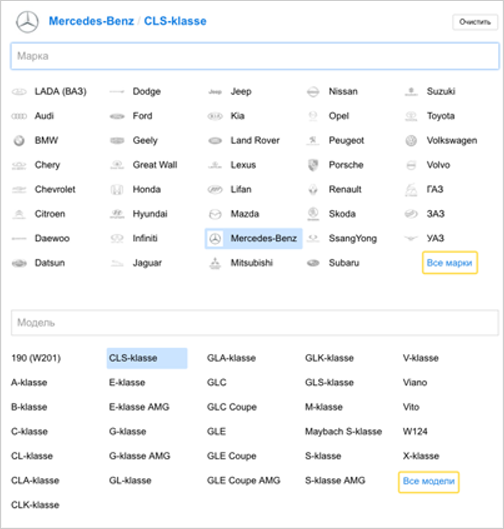504x529 pixels.
Task: Choose the Porsche crest icon
Action: (313, 165)
